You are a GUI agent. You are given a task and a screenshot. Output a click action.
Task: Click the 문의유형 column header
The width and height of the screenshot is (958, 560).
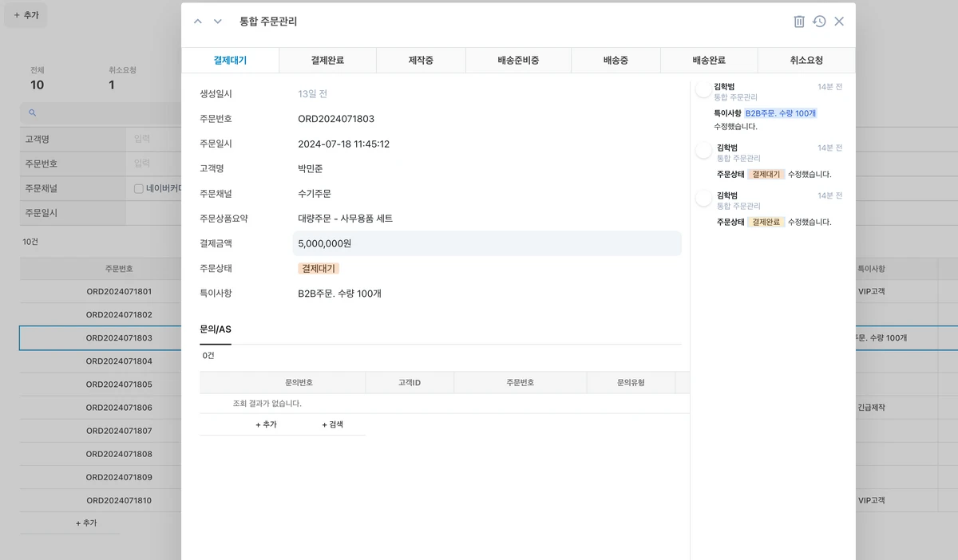click(631, 383)
